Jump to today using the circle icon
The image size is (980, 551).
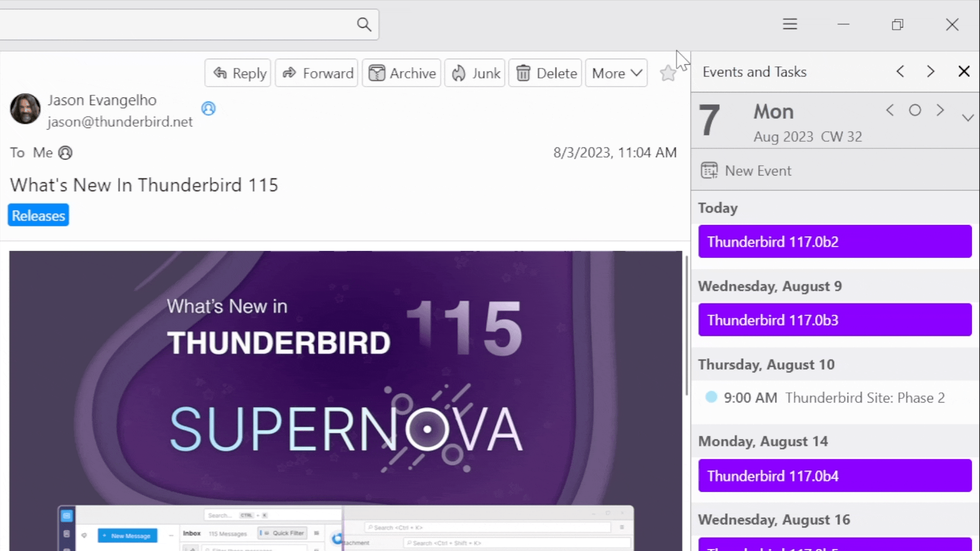click(x=915, y=110)
